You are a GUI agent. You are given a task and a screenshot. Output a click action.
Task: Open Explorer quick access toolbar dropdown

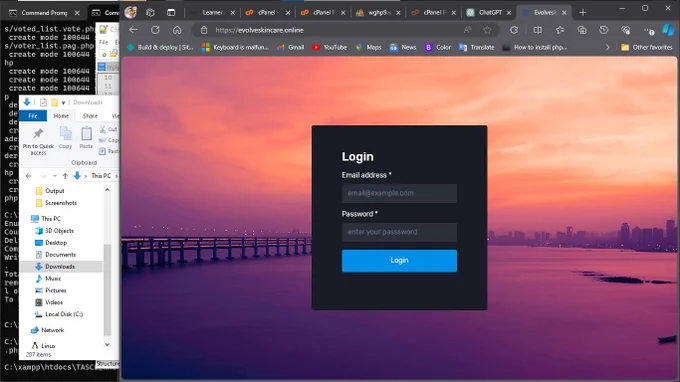pos(63,103)
